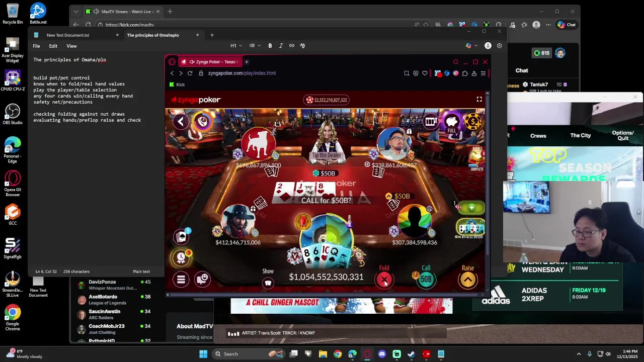Open the cards collection icon with badge 9
Image resolution: width=644 pixels, height=362 pixels.
point(182,236)
